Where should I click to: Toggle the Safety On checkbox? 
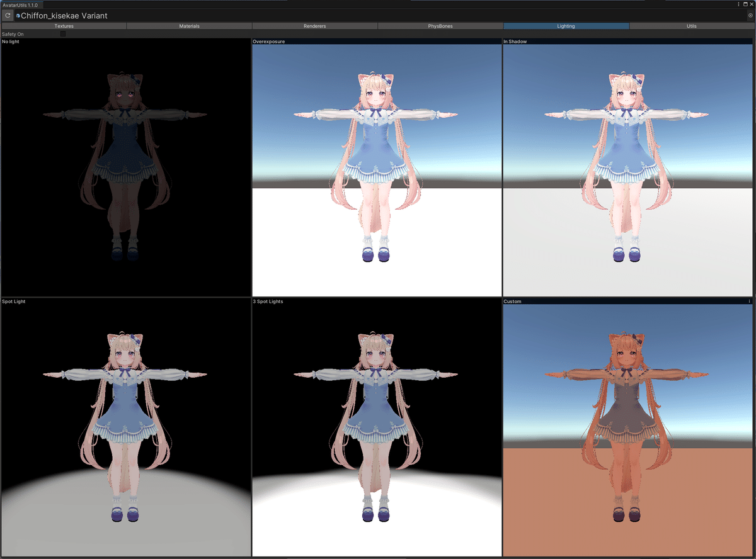tap(63, 34)
